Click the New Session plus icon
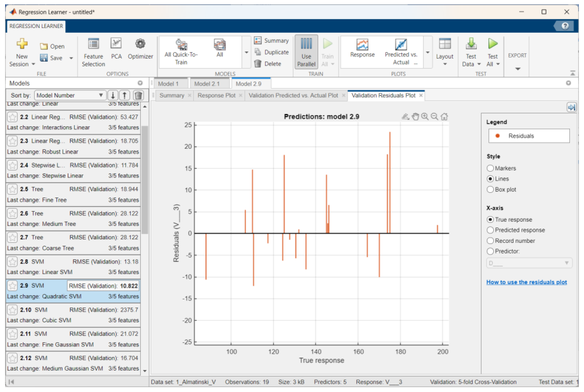This screenshot has height=392, width=584. 22,44
